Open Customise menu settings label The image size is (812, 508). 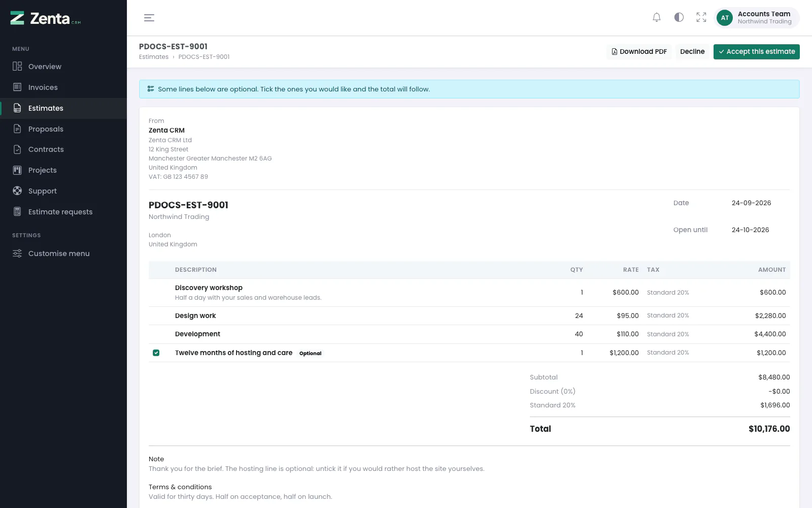(x=59, y=253)
